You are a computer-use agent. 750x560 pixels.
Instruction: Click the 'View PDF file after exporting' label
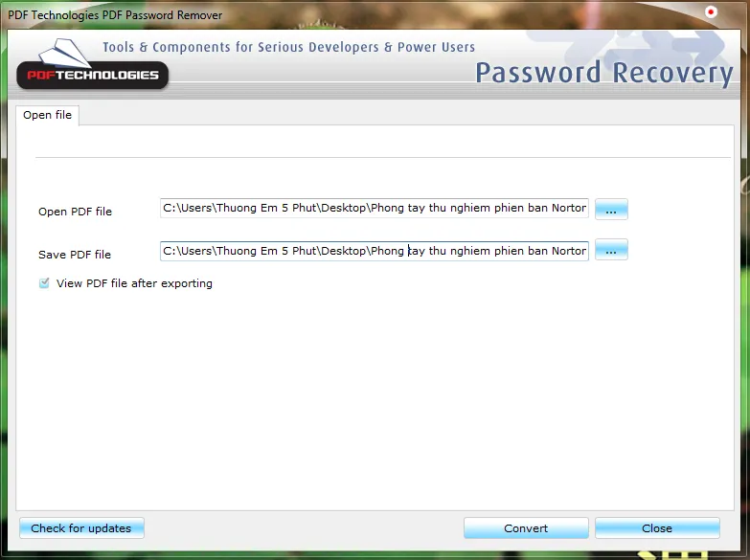(134, 283)
